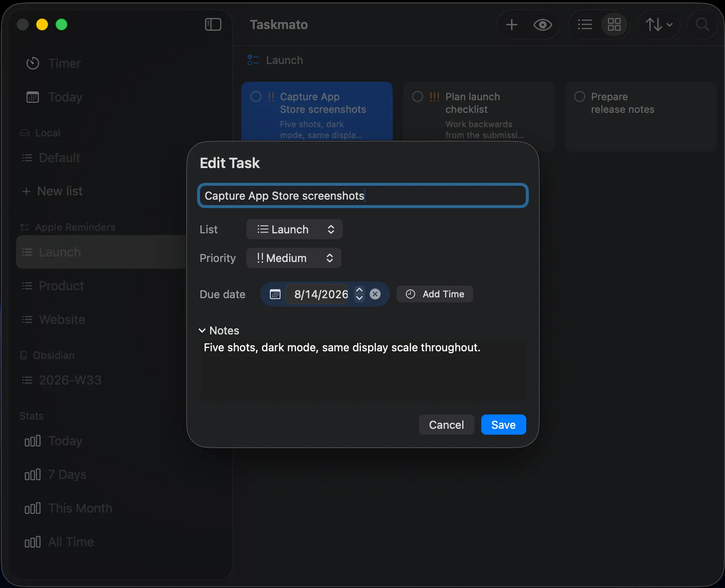The height and width of the screenshot is (588, 725).
Task: Click the Add Time button
Action: [x=435, y=294]
